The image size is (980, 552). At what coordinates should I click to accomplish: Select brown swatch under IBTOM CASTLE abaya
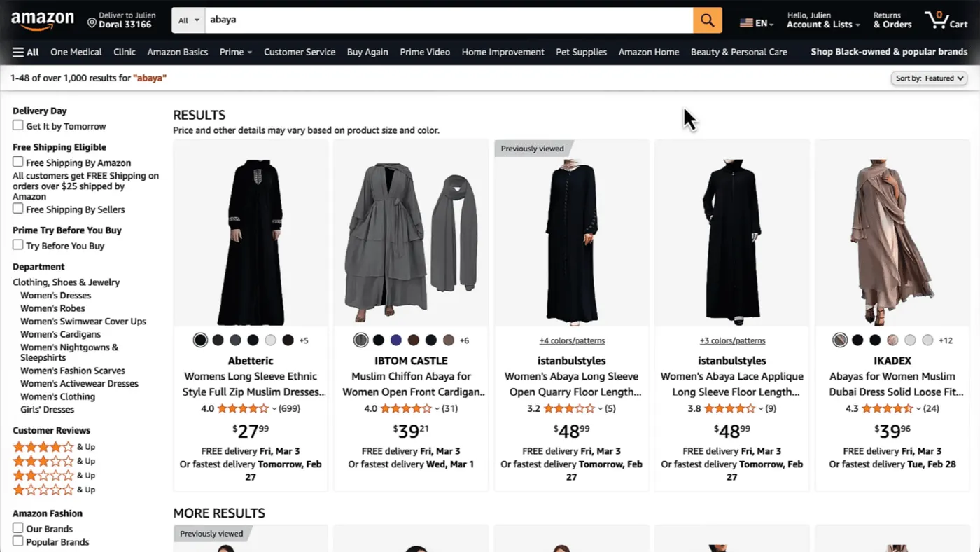click(x=414, y=340)
